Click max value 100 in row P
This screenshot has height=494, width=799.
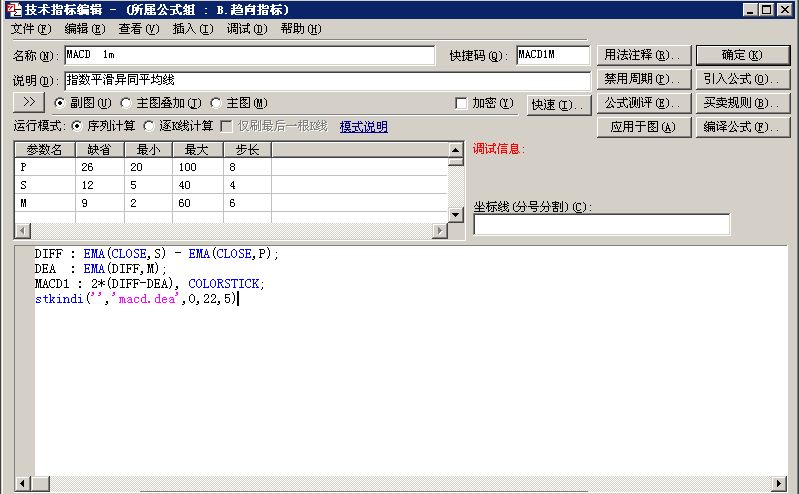198,167
